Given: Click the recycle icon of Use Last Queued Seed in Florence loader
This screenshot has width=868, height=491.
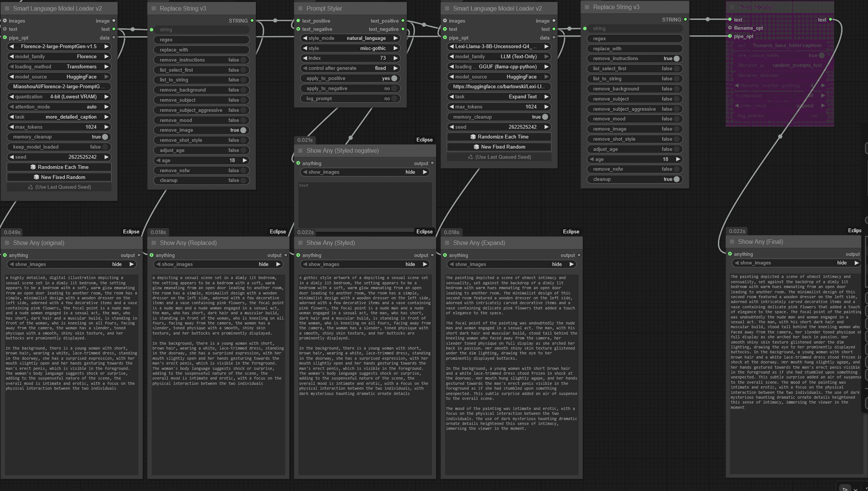Looking at the screenshot, I should pos(31,187).
